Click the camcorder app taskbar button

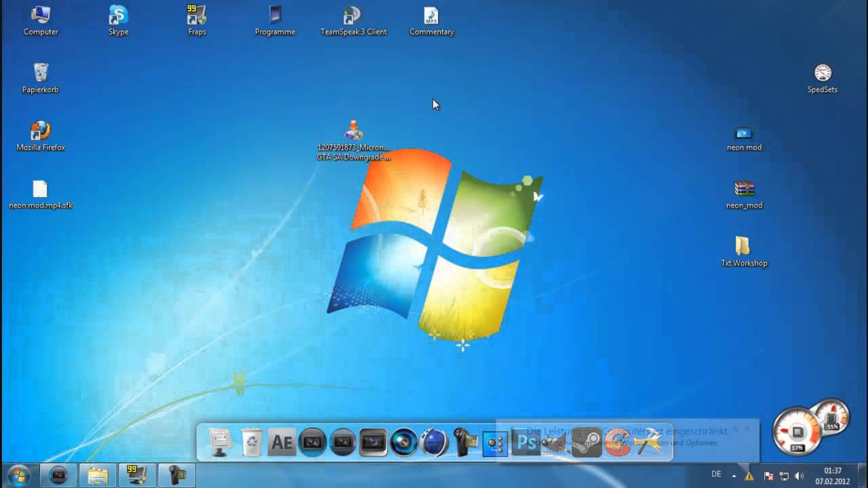tap(176, 475)
